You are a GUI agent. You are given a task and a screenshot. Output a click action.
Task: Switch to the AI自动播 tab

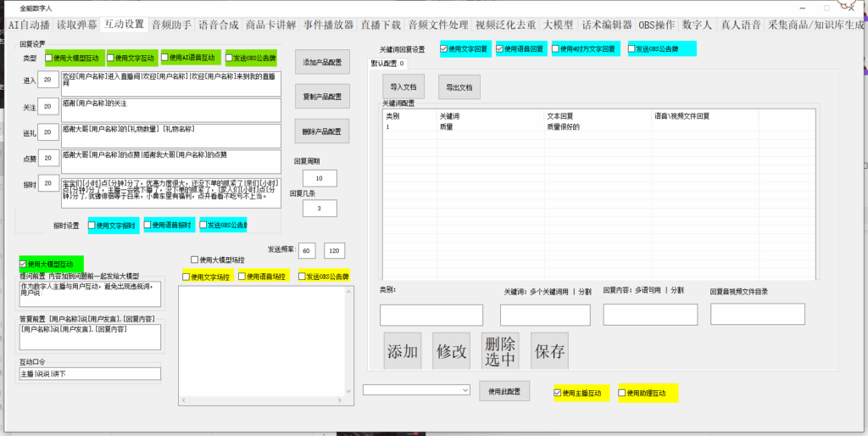(30, 25)
